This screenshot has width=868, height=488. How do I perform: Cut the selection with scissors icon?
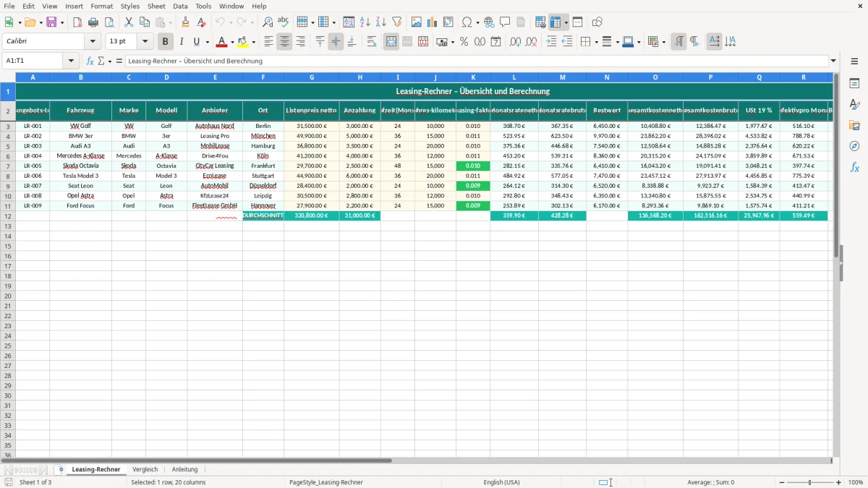point(129,22)
